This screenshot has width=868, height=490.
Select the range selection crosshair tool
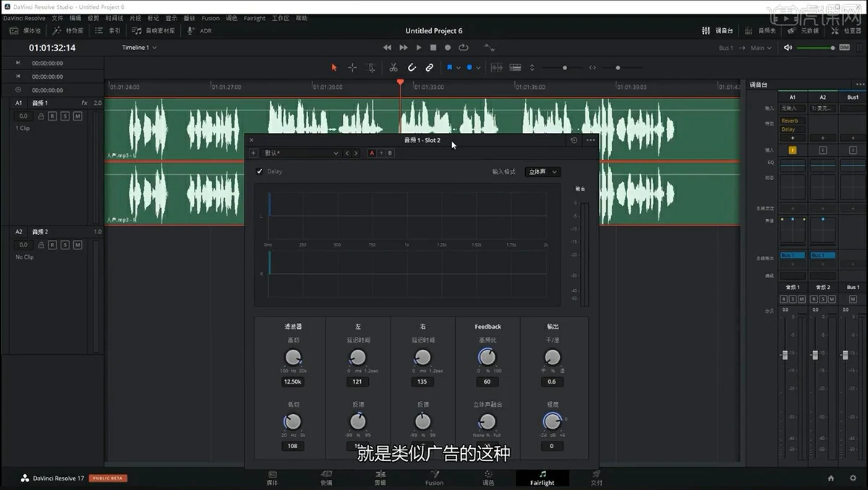[352, 67]
